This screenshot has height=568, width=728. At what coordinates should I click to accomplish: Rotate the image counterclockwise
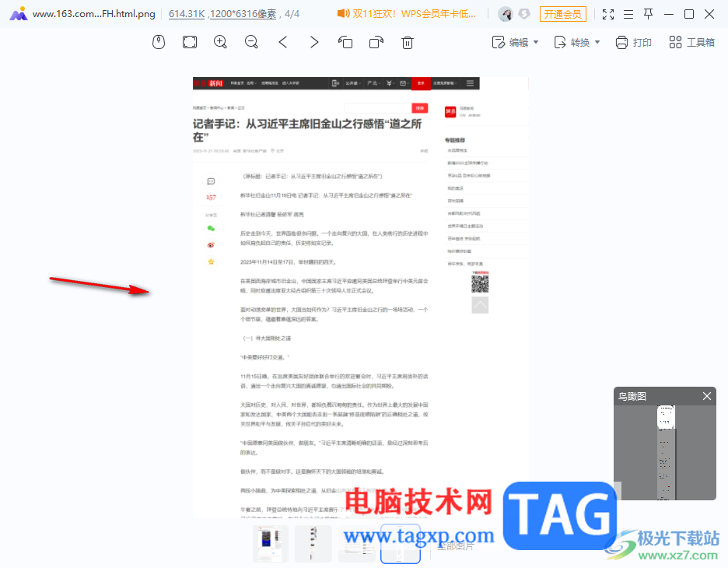345,42
